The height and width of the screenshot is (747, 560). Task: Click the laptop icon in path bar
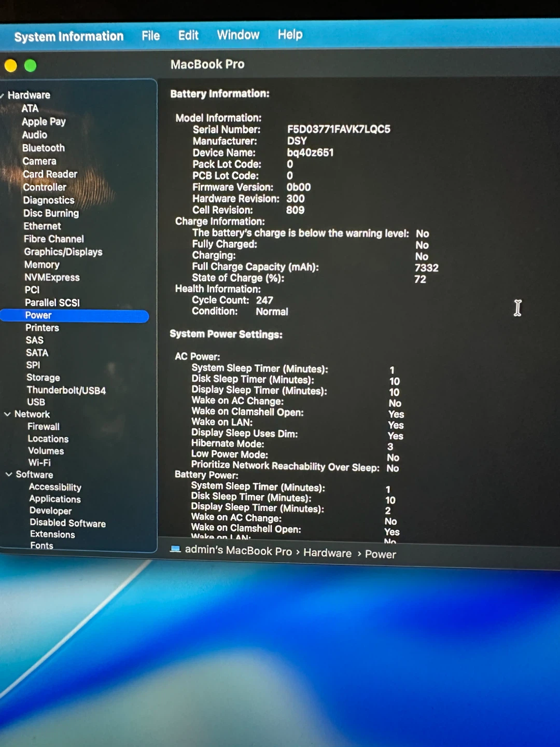click(175, 549)
